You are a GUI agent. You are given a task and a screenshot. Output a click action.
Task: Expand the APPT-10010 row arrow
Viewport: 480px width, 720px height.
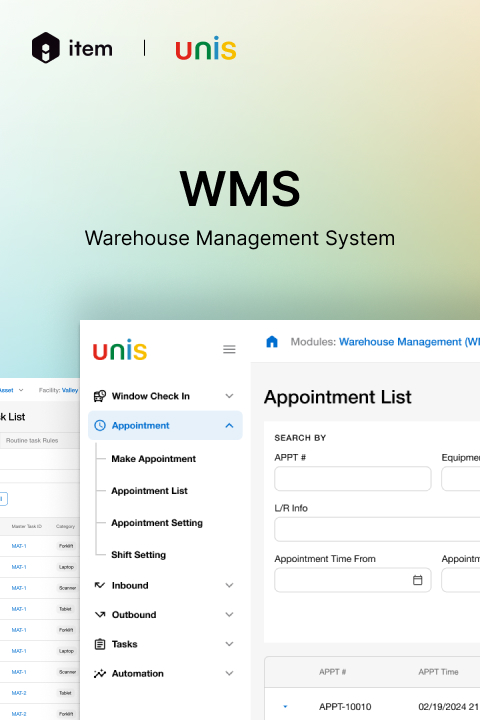[285, 706]
